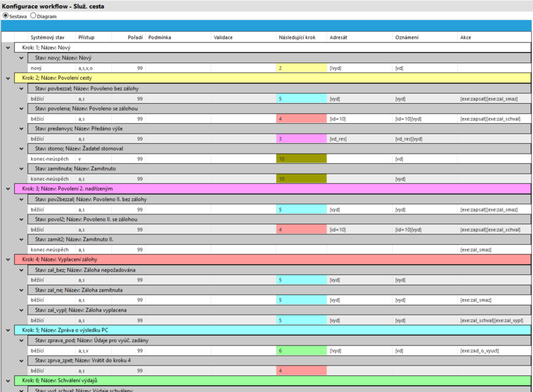Click konec-neúspěch state under storno
This screenshot has height=392, width=533.
coord(49,158)
